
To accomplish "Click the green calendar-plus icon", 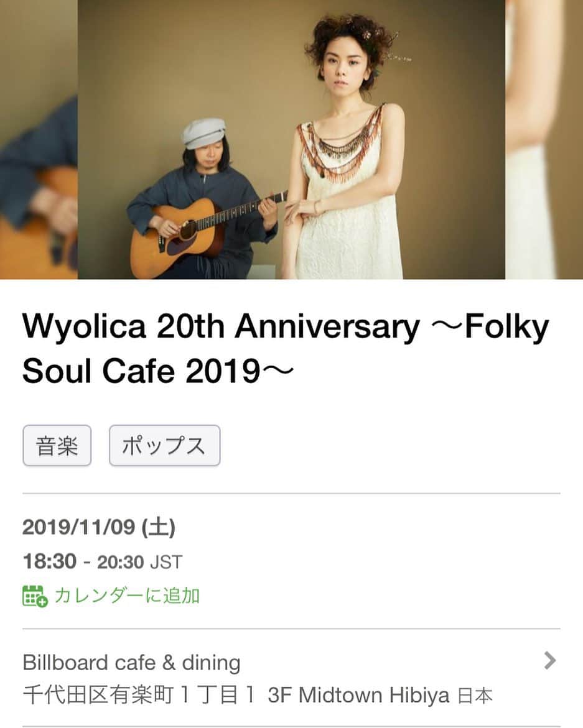I will click(x=35, y=596).
